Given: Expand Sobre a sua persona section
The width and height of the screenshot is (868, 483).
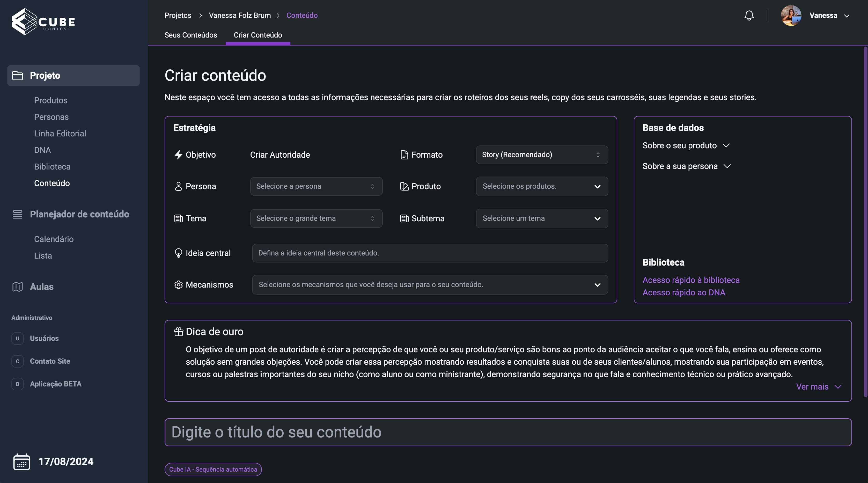Looking at the screenshot, I should 686,166.
